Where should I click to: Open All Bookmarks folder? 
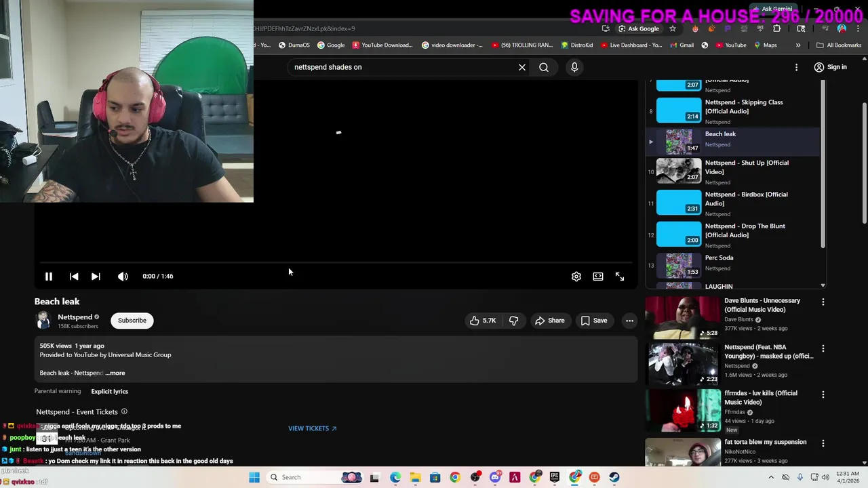click(839, 45)
